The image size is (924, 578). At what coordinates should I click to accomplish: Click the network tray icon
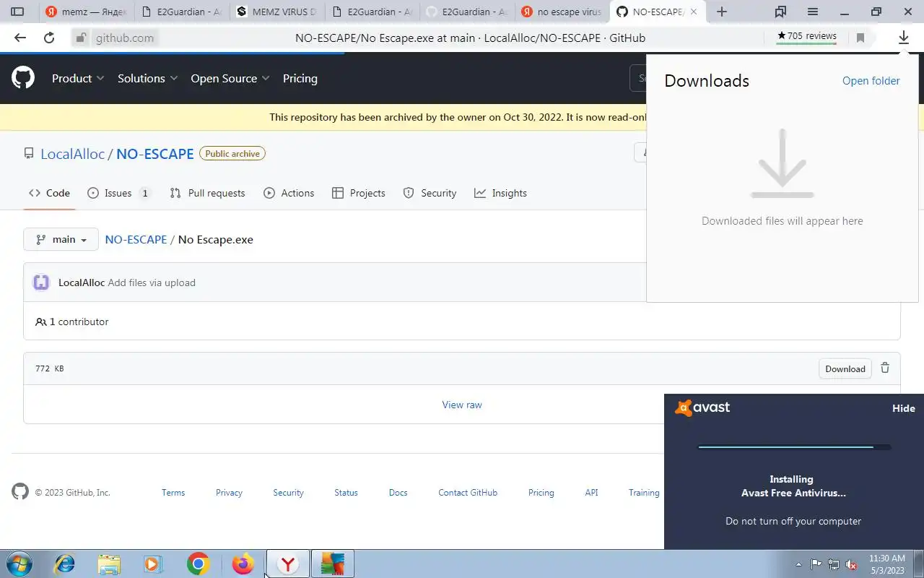[834, 565]
